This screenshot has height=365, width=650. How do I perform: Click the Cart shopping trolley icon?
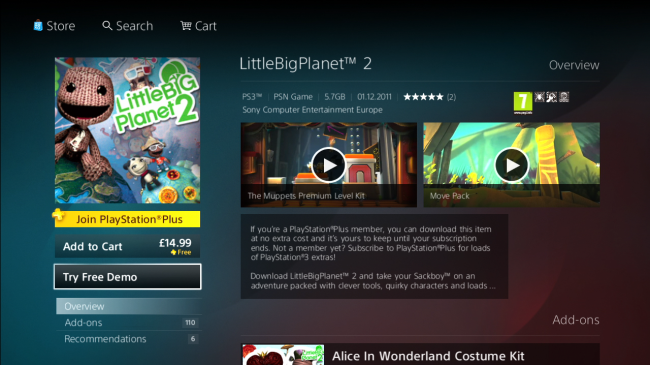click(186, 26)
